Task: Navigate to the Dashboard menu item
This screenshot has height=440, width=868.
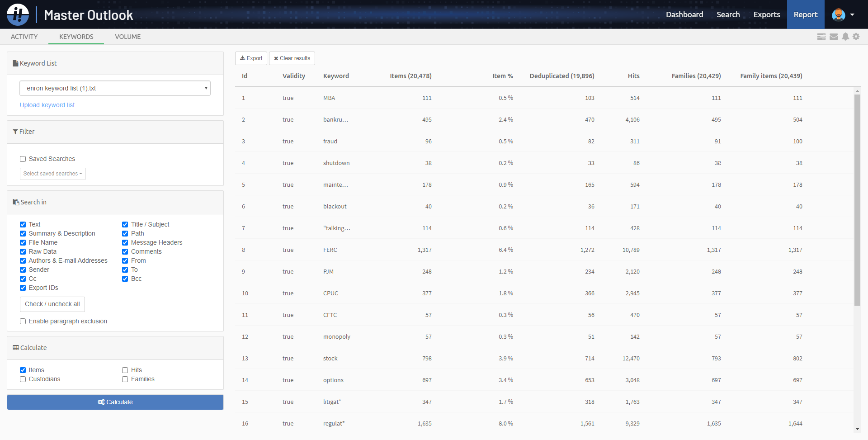Action: (x=684, y=14)
